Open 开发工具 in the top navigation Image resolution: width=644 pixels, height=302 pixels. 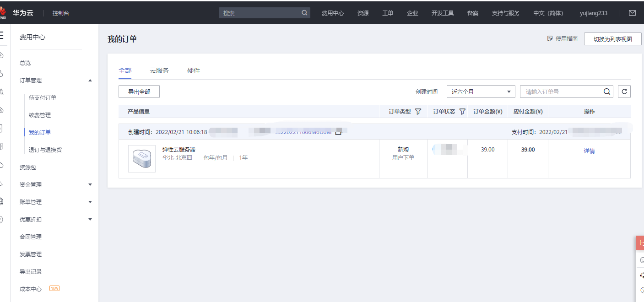tap(443, 13)
